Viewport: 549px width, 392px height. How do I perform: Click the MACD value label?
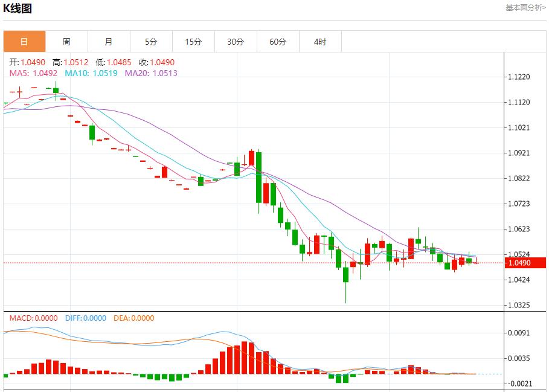(33, 318)
